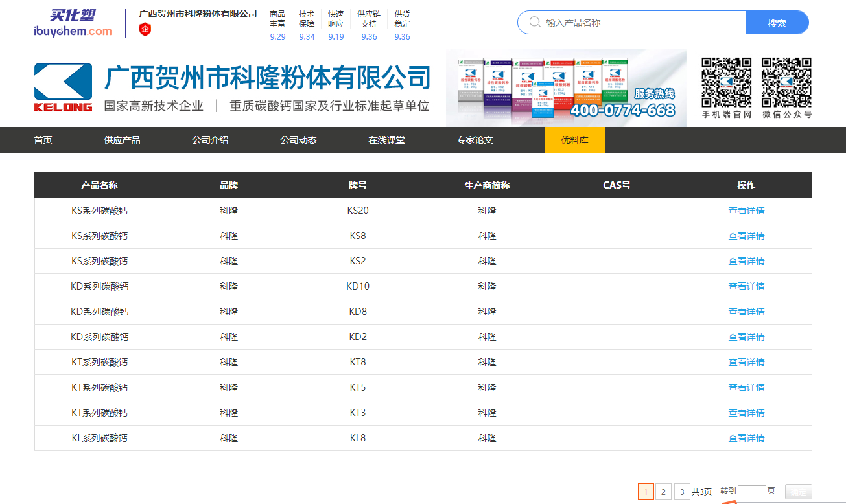
Task: Open the mobile website QR code
Action: pos(726,82)
